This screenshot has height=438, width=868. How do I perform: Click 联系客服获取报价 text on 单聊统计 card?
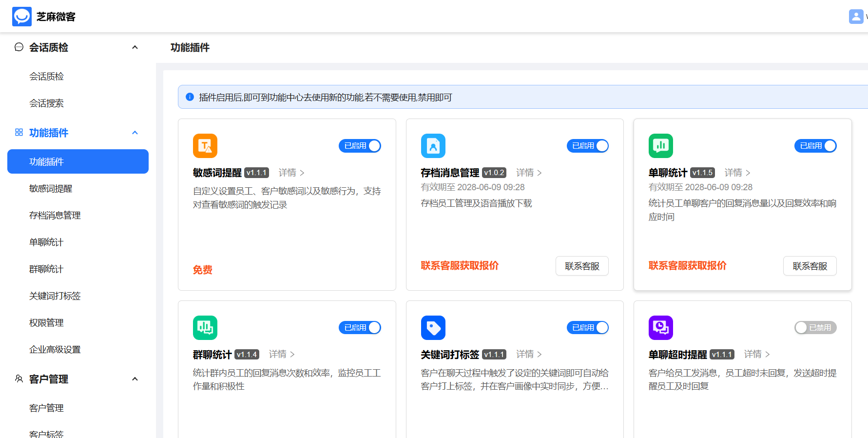687,266
